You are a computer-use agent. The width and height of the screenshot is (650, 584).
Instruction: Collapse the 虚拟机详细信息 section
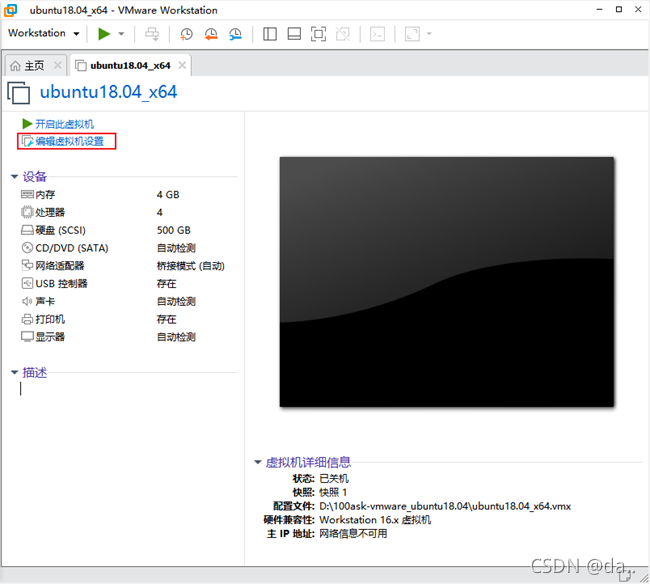click(x=258, y=463)
